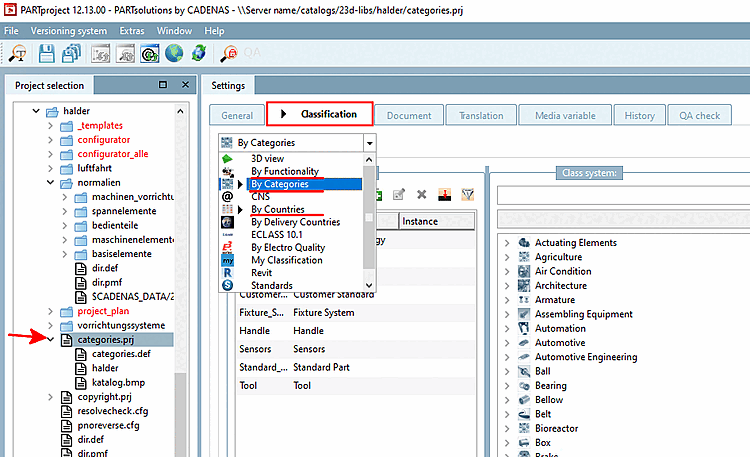Click the globe icon beside By Delivery Countries
Viewport: 750px width, 457px height.
(228, 222)
